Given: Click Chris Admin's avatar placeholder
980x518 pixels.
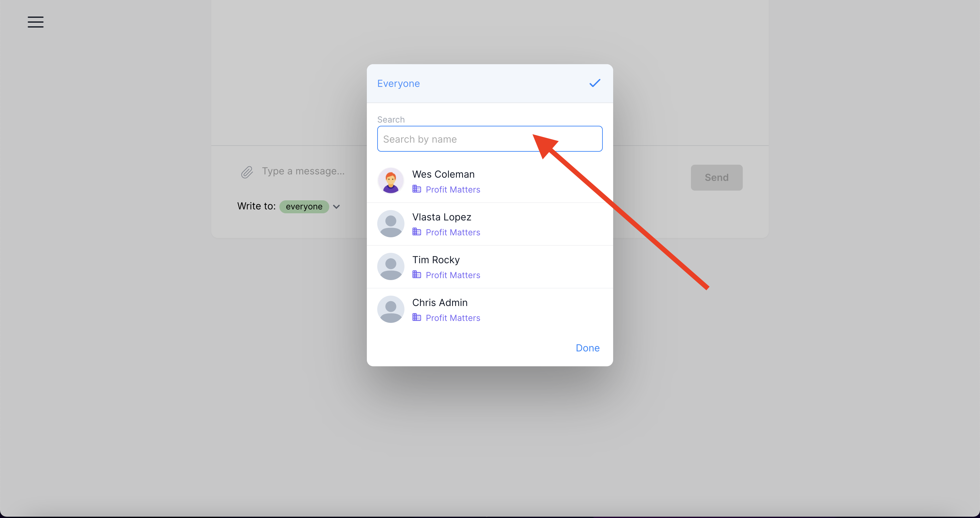Looking at the screenshot, I should (x=391, y=310).
